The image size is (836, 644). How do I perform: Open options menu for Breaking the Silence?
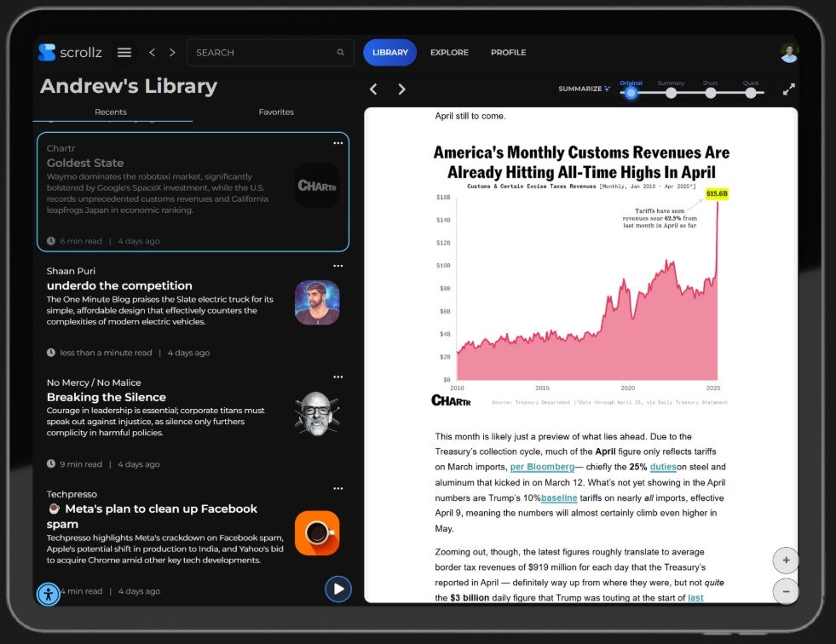point(338,377)
